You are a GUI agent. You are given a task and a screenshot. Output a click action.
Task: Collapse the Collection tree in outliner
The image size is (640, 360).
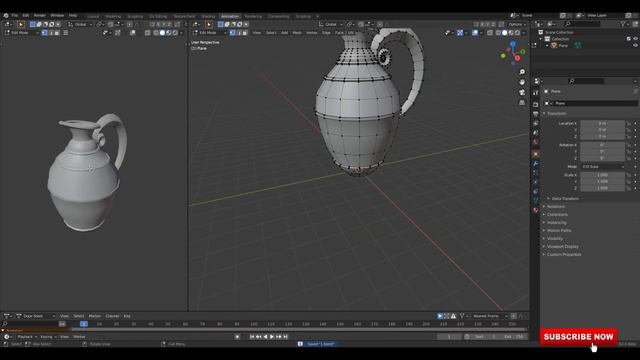[542, 39]
